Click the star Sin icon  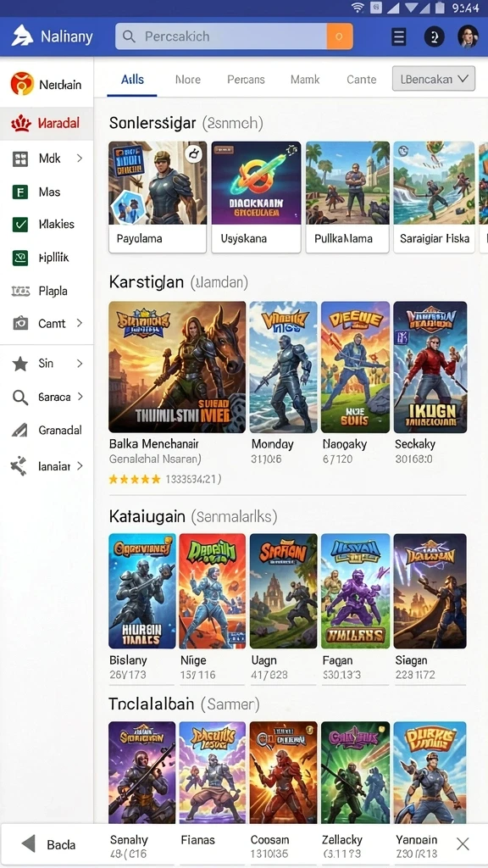(x=20, y=364)
